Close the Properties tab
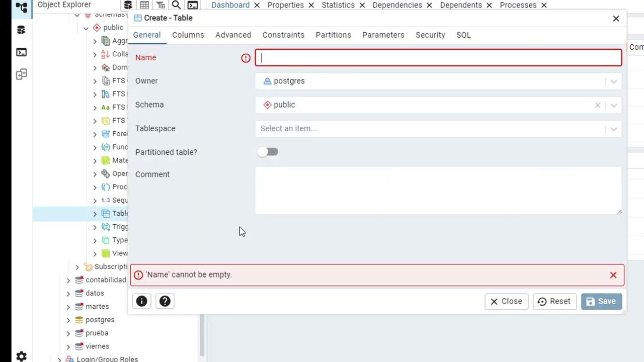 click(x=311, y=5)
